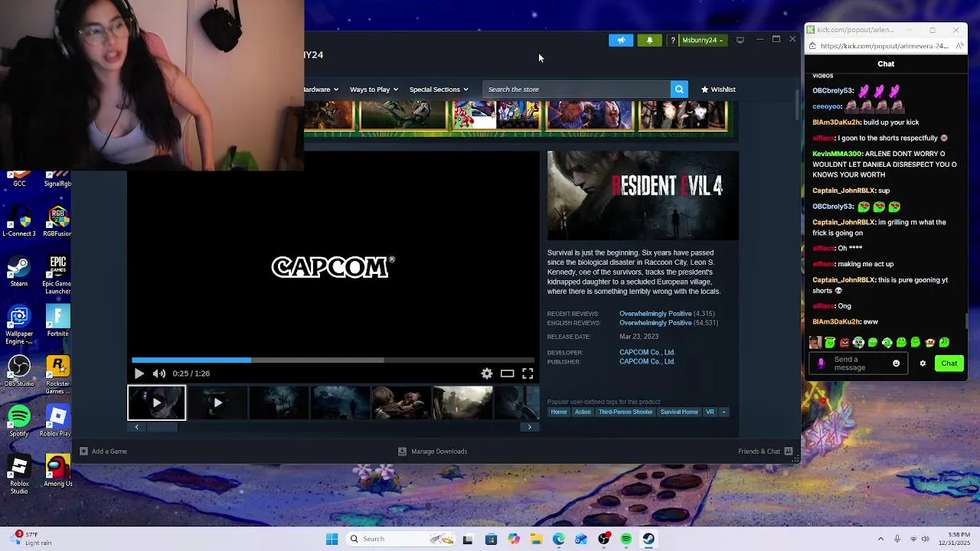Open Wallpaper Engine desktop shortcut
Image resolution: width=980 pixels, height=551 pixels.
pyautogui.click(x=19, y=325)
